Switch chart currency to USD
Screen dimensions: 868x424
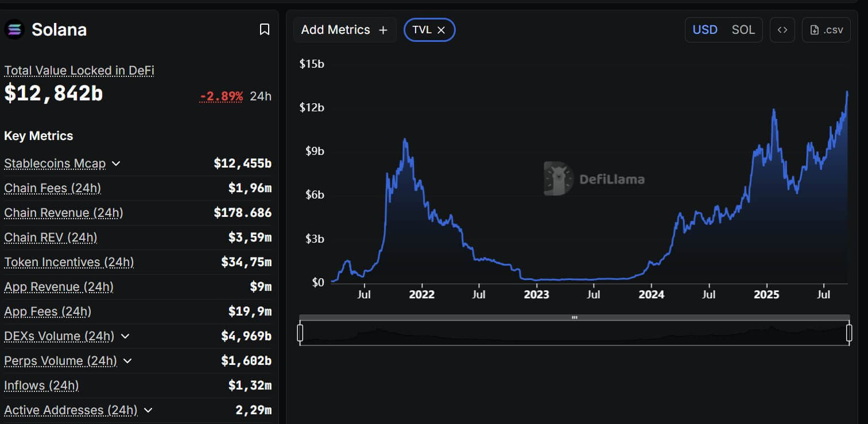click(x=705, y=30)
